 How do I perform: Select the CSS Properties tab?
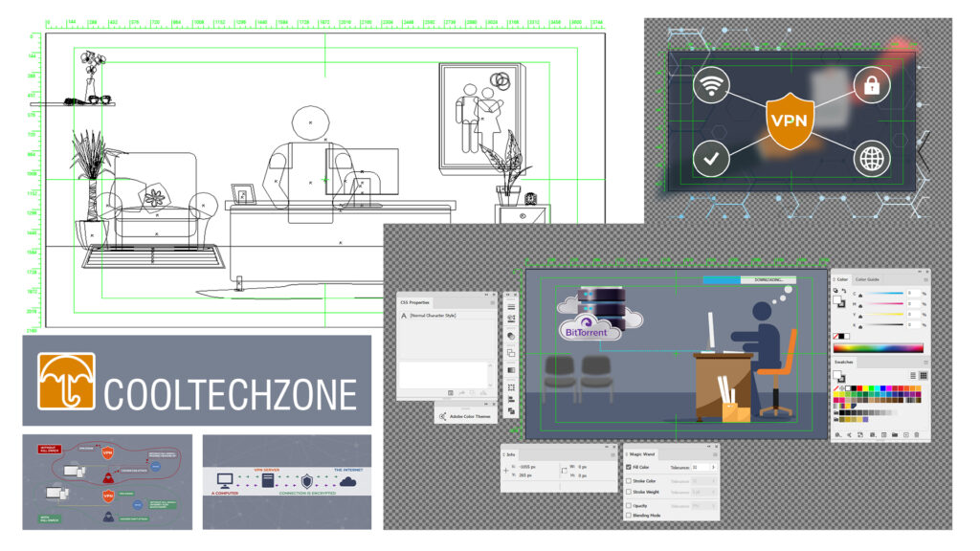click(415, 302)
